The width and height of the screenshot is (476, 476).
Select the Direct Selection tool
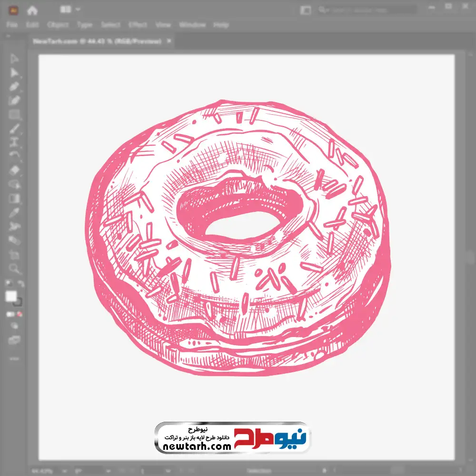pos(14,73)
